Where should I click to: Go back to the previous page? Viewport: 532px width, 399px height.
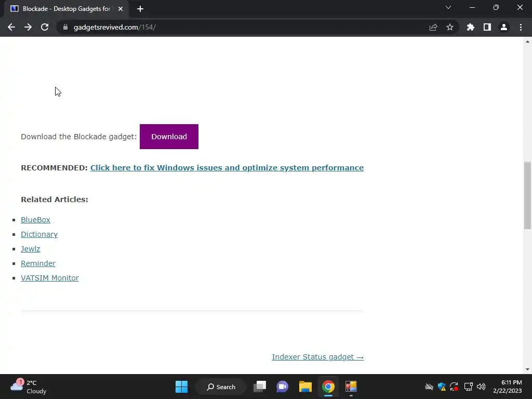click(11, 27)
